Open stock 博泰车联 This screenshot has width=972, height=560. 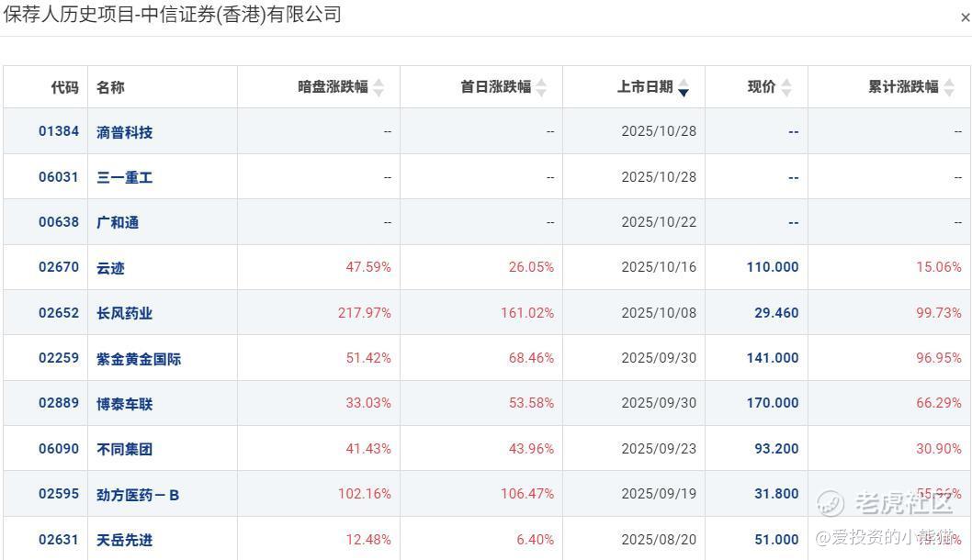(x=125, y=404)
